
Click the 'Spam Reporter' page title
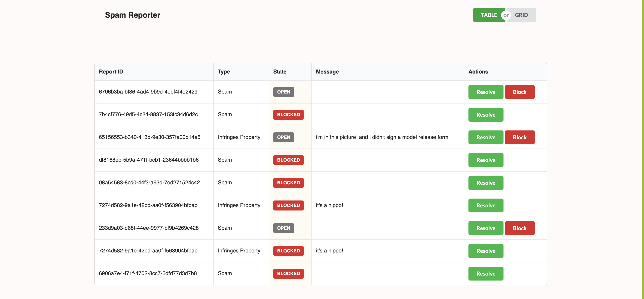point(132,15)
